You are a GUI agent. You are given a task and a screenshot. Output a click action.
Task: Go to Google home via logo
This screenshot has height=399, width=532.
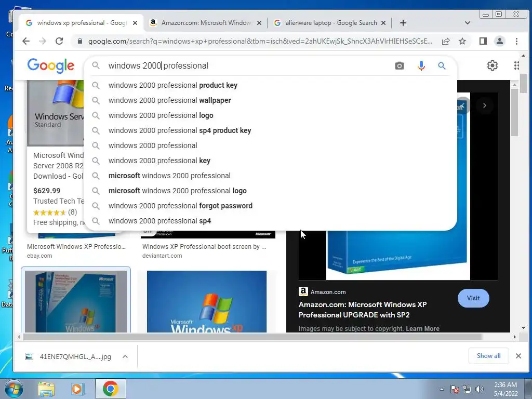pos(50,65)
